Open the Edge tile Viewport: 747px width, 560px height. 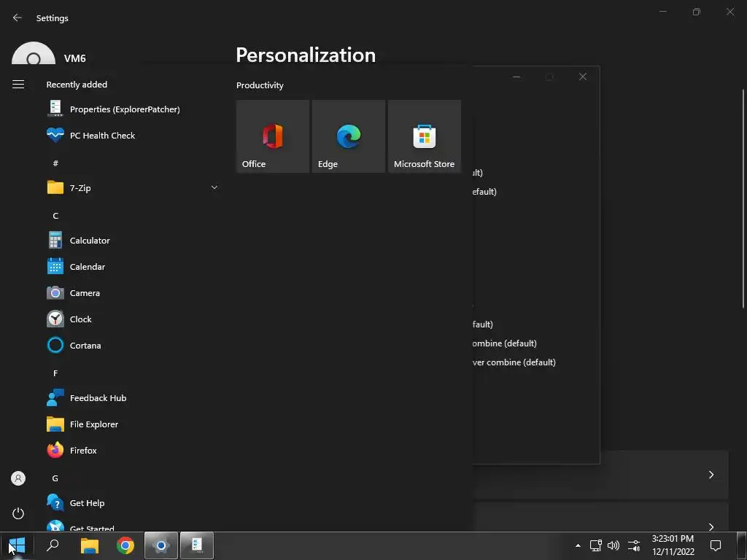[x=349, y=136]
